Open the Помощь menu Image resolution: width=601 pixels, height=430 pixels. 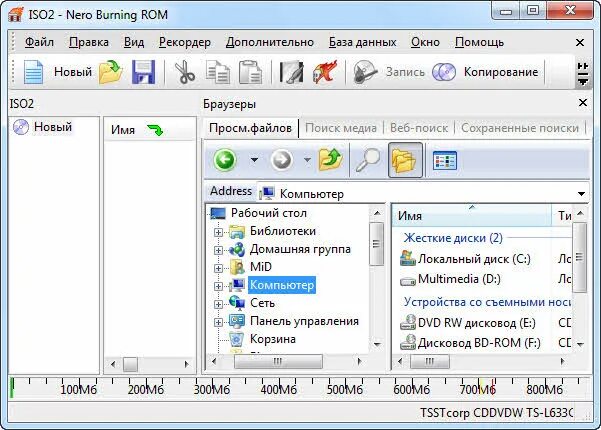pyautogui.click(x=479, y=42)
